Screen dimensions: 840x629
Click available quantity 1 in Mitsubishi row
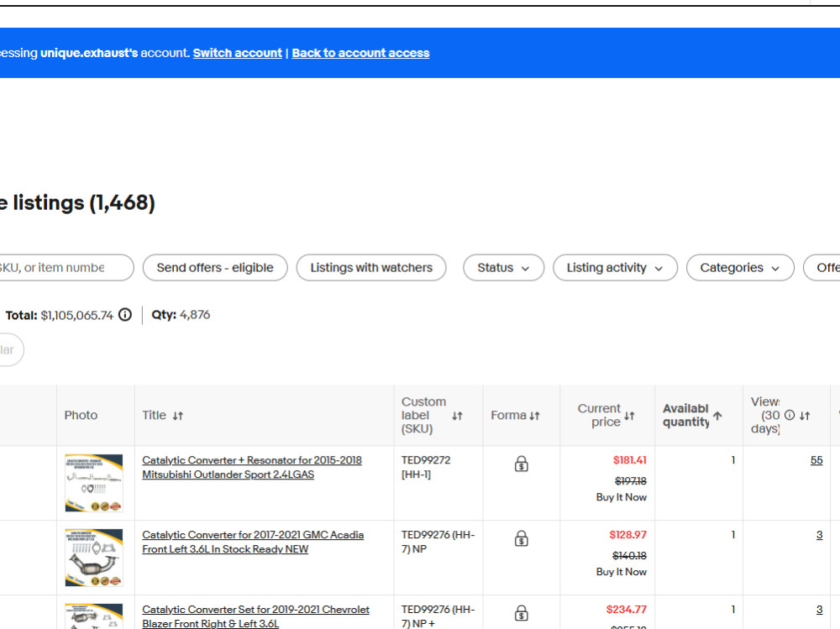point(732,460)
